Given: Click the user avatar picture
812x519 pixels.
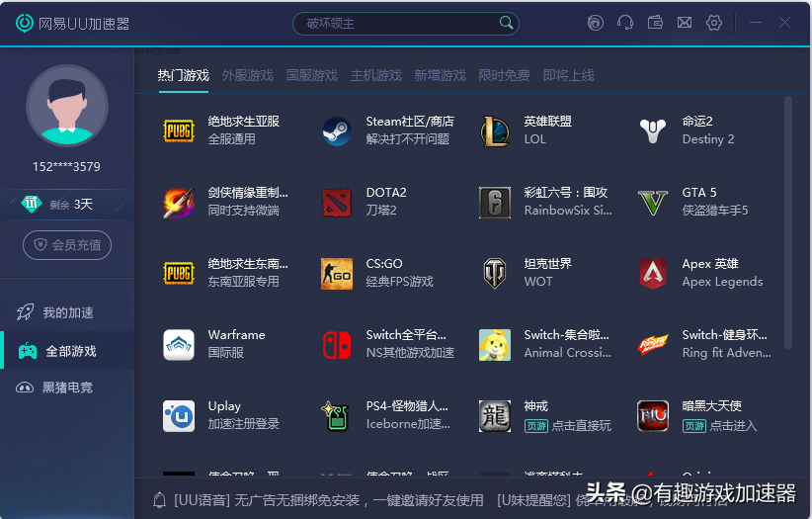Looking at the screenshot, I should [x=67, y=106].
